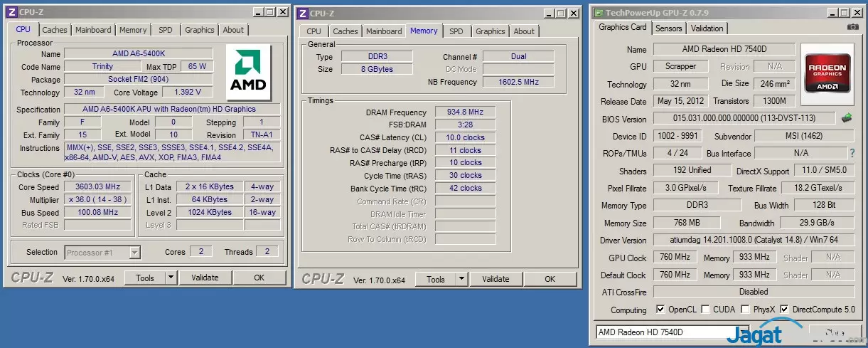The image size is (868, 348).
Task: Toggle the OpenCL checkbox
Action: pyautogui.click(x=660, y=310)
